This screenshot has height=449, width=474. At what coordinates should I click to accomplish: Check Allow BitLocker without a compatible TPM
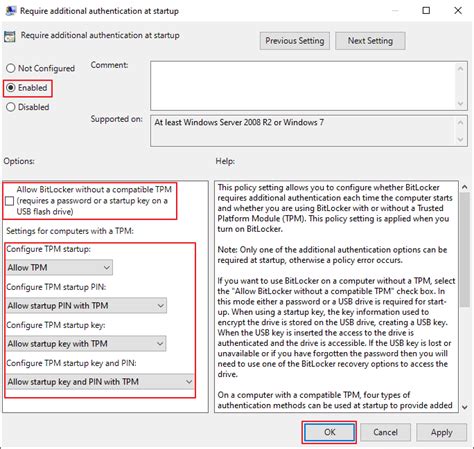click(x=10, y=201)
